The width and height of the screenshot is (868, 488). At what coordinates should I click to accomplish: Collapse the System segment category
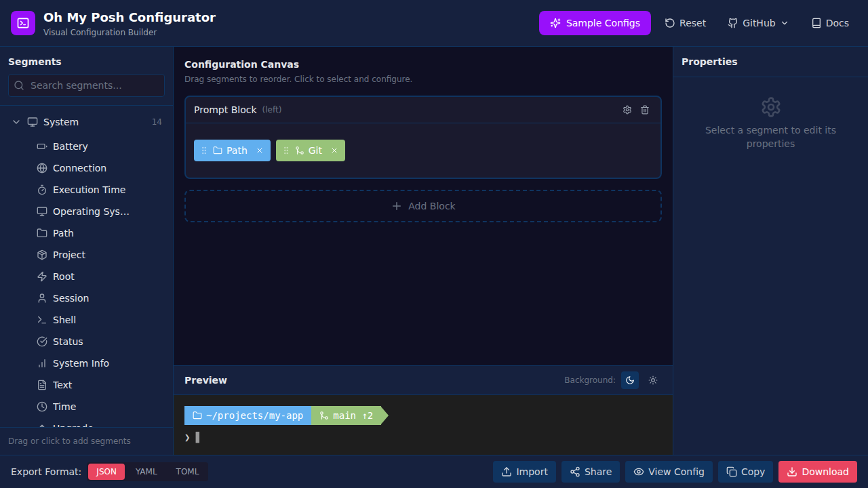click(x=16, y=121)
